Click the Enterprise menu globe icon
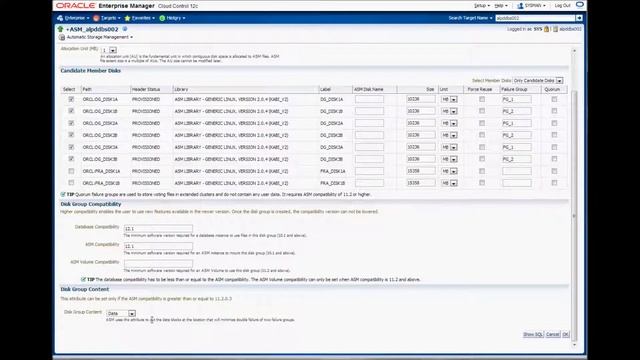The image size is (640, 360). click(x=60, y=18)
